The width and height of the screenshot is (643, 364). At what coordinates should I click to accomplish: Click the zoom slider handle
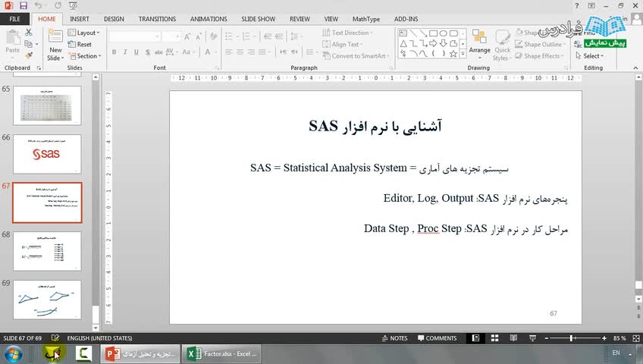tap(571, 338)
